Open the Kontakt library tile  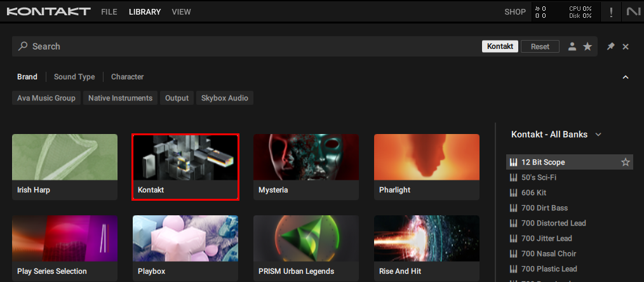[185, 167]
